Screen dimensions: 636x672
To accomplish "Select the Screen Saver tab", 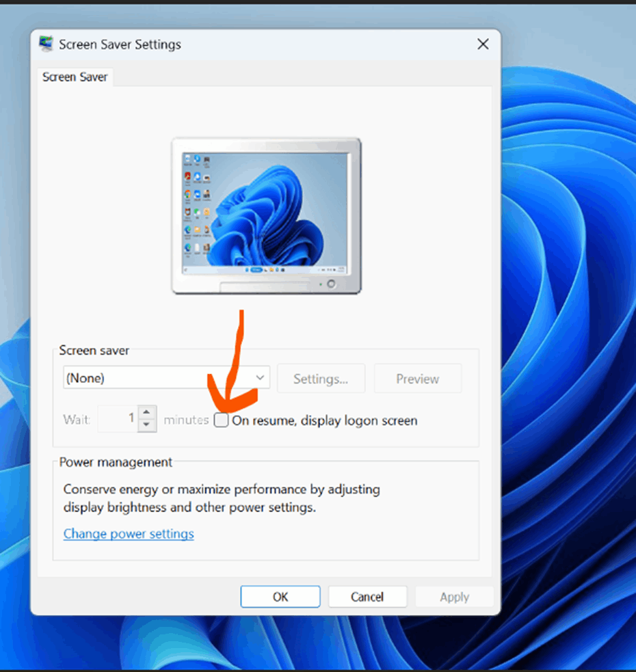I will [75, 77].
